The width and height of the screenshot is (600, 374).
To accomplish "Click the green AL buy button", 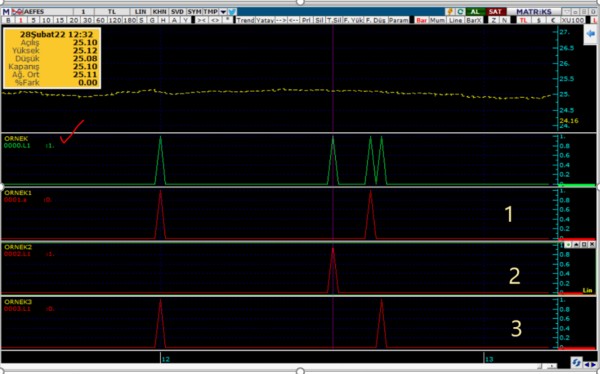I will 475,12.
